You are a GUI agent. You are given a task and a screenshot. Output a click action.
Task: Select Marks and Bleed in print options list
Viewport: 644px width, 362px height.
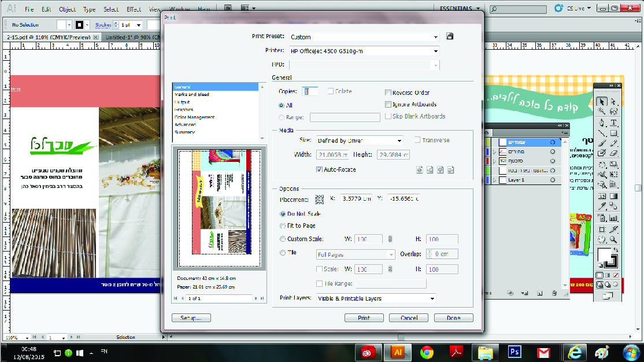coord(192,94)
